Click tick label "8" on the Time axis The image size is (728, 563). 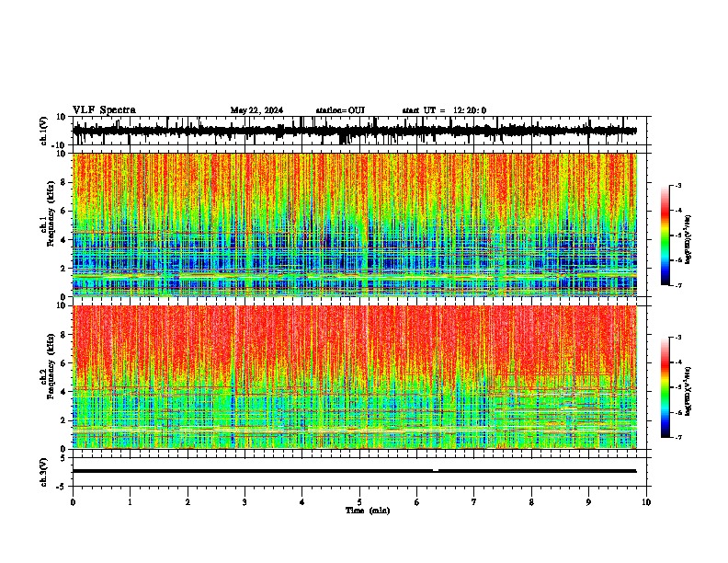point(531,502)
